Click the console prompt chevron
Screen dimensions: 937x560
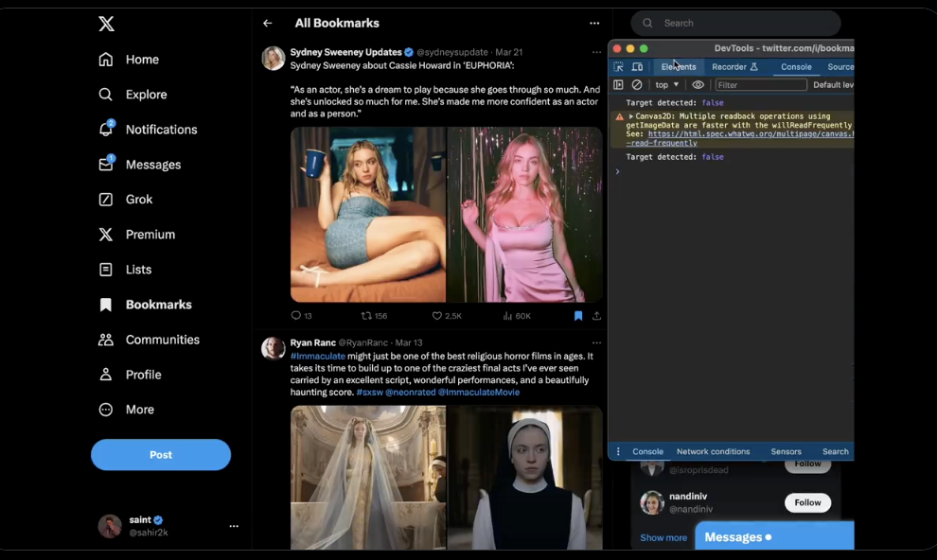tap(618, 171)
